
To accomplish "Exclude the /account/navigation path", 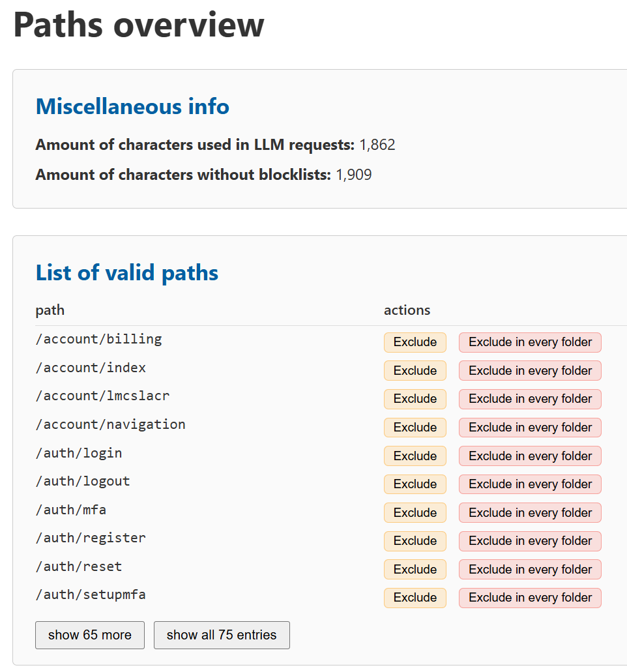I will tap(415, 427).
